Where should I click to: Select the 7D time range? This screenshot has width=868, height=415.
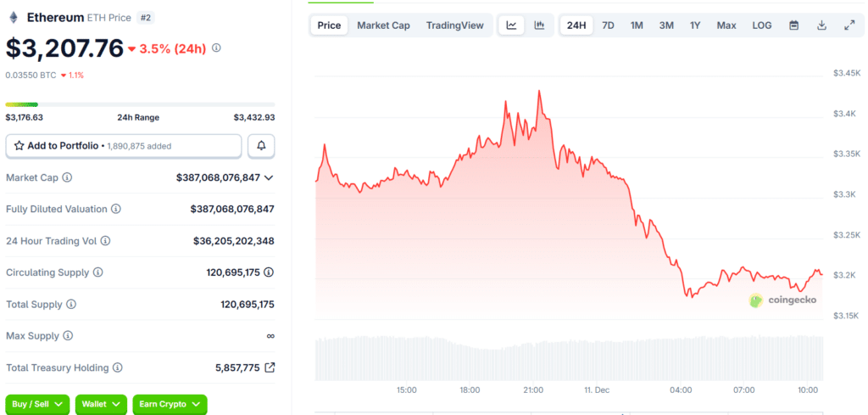pyautogui.click(x=608, y=25)
